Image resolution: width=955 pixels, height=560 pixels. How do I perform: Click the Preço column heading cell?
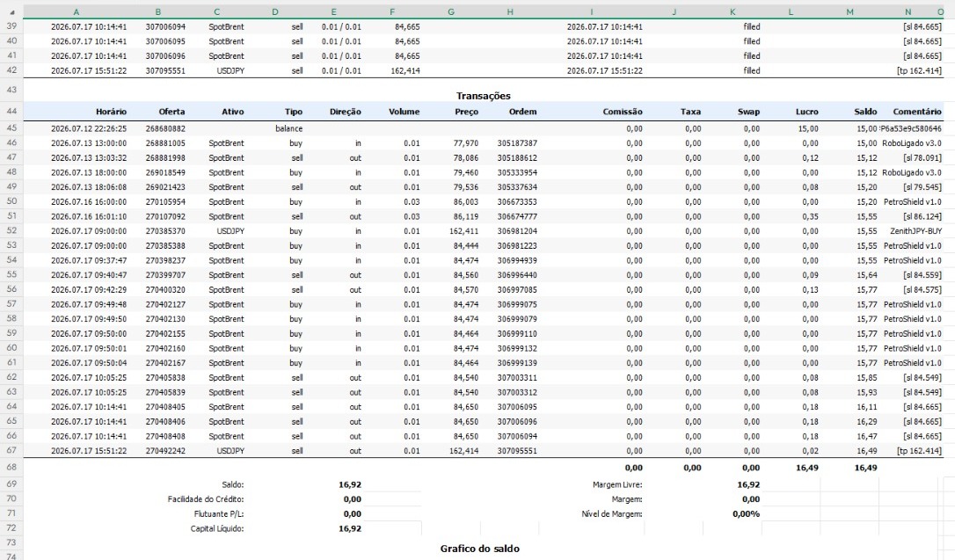(x=466, y=112)
